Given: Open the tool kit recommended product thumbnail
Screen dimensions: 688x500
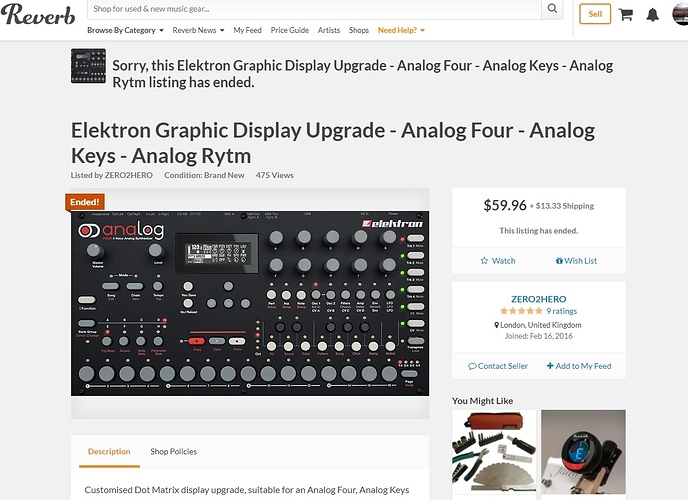Looking at the screenshot, I should pos(494,452).
